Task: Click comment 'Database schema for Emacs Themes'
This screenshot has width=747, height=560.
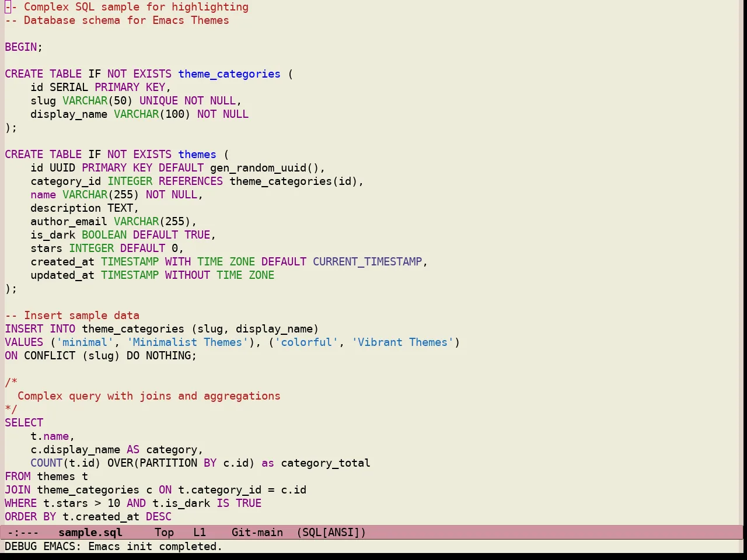Action: pos(127,20)
